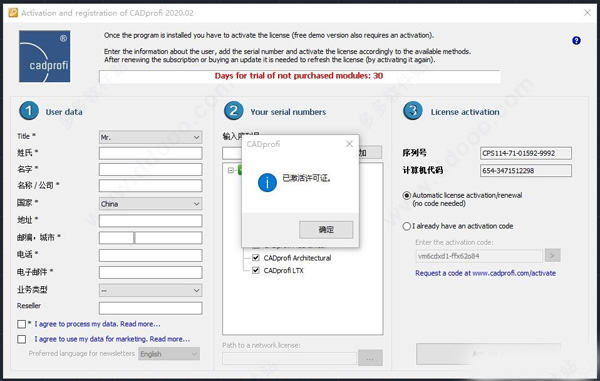
Task: Click the browse button for network license path
Action: (370, 358)
